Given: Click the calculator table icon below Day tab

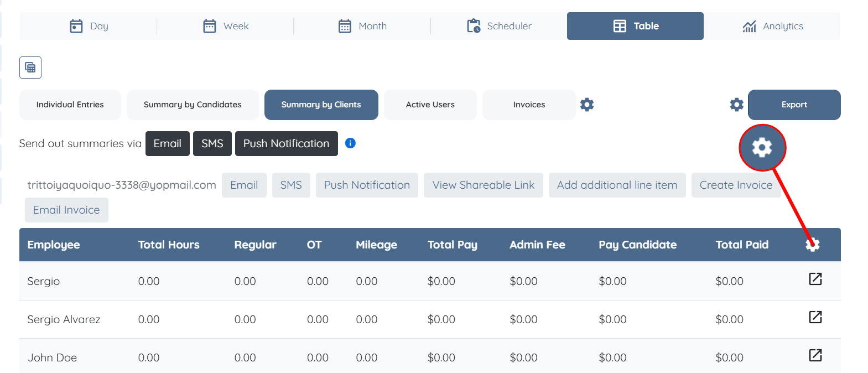Looking at the screenshot, I should 30,68.
